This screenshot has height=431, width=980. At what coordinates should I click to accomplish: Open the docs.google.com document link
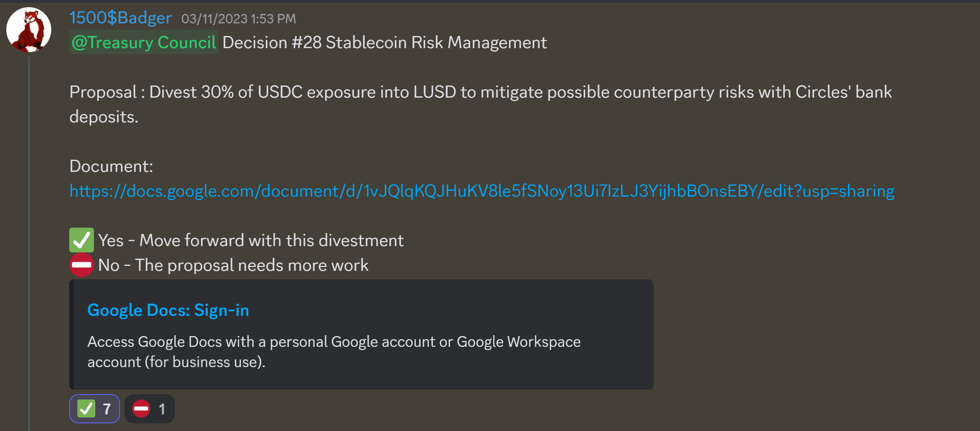click(481, 191)
